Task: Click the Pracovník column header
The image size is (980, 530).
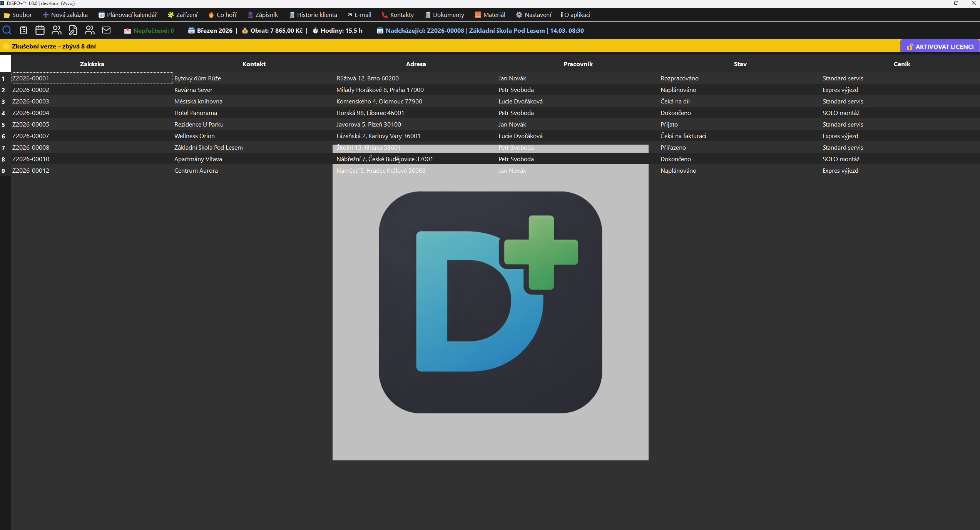Action: pyautogui.click(x=578, y=64)
